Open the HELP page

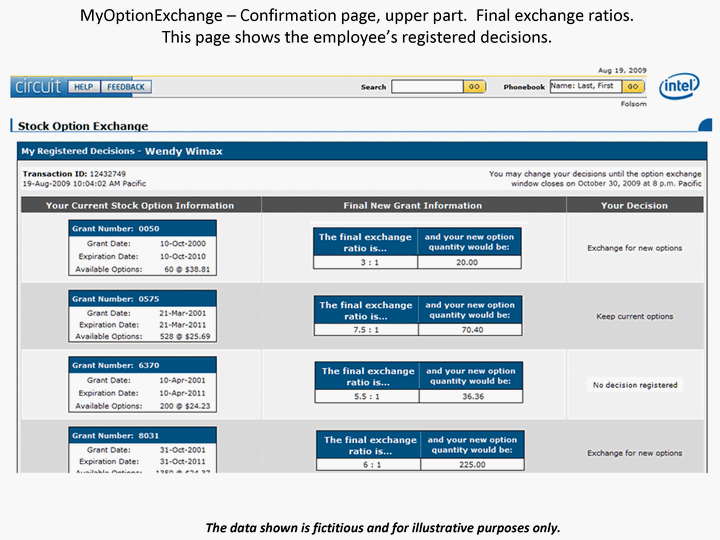[84, 87]
